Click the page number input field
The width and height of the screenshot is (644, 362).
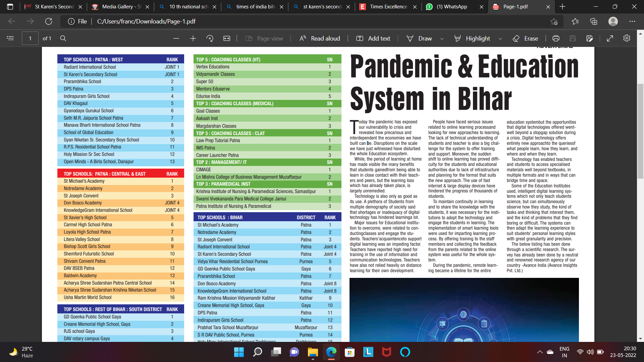[x=30, y=39]
